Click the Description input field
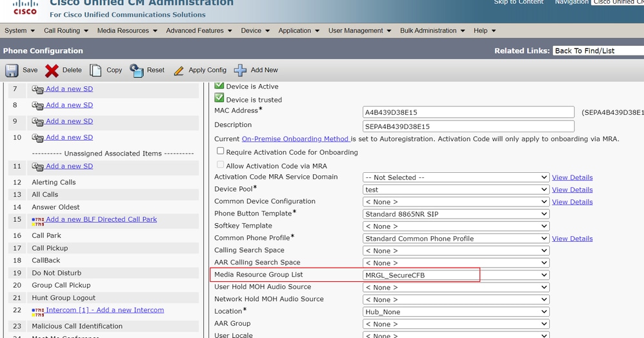 click(468, 126)
